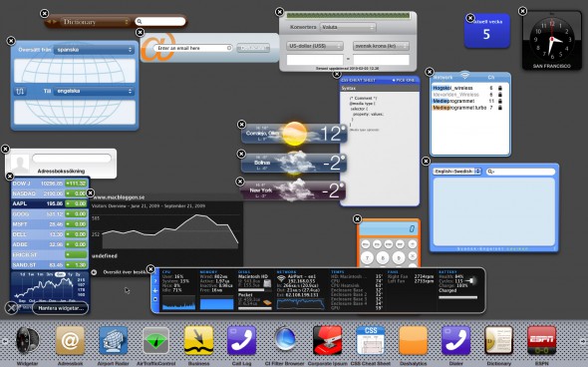Click the US-dollar amount input box
Image resolution: width=588 pixels, height=367 pixels.
click(x=315, y=59)
